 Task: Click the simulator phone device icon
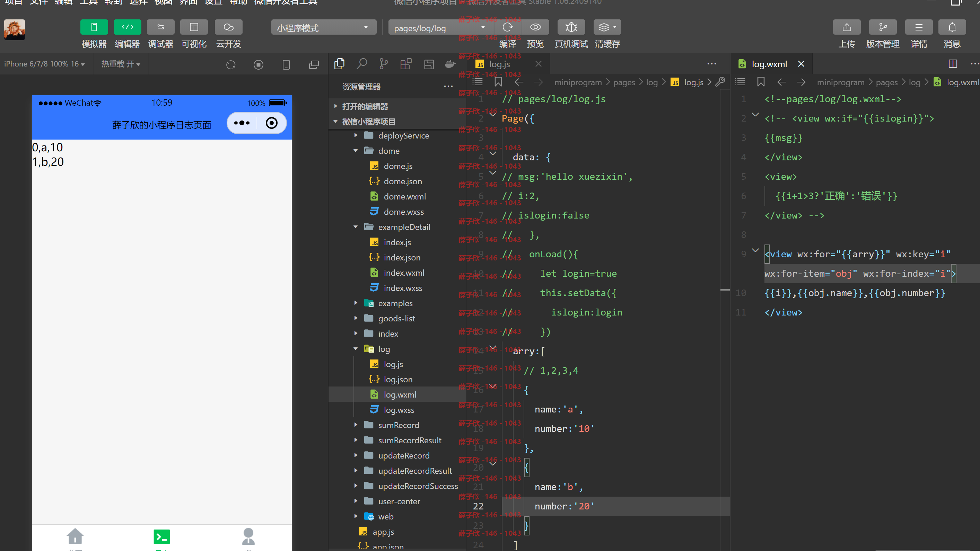pos(286,65)
